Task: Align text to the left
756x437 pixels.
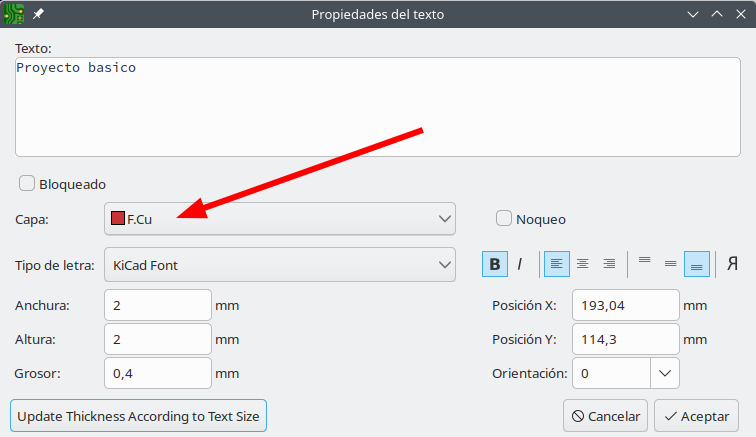Action: (557, 265)
